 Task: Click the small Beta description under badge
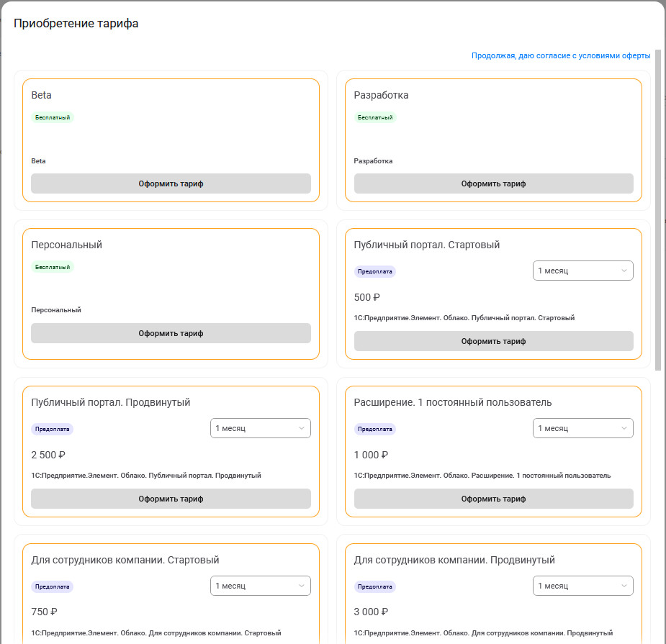[x=38, y=161]
